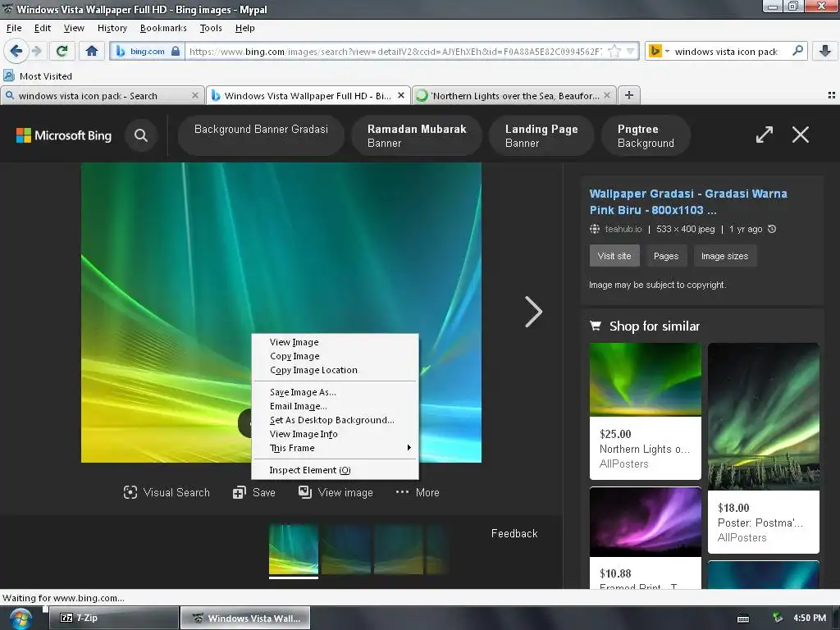Screen dimensions: 840x630
Task: Select 'Landing Page Banner' suggestion chip
Action: (541, 135)
